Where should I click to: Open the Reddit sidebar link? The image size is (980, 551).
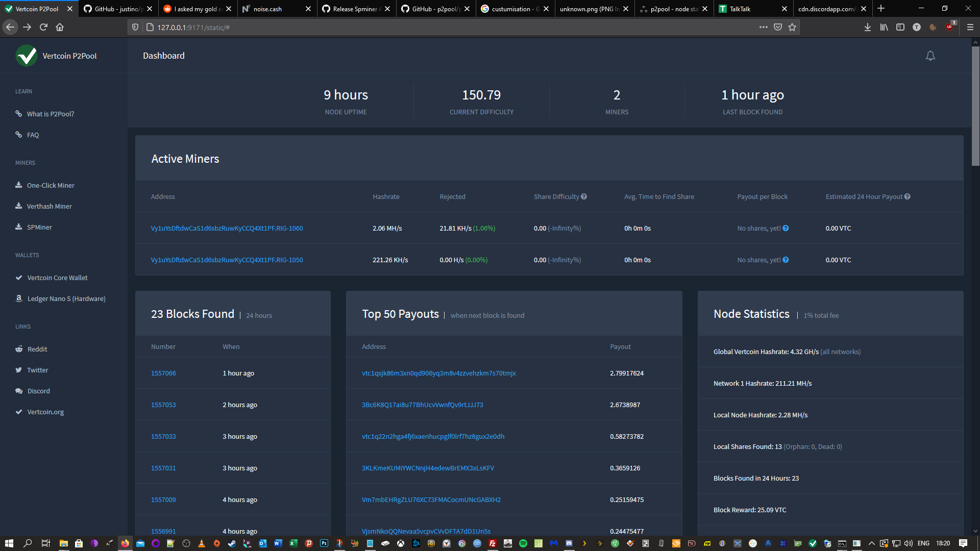pyautogui.click(x=37, y=349)
